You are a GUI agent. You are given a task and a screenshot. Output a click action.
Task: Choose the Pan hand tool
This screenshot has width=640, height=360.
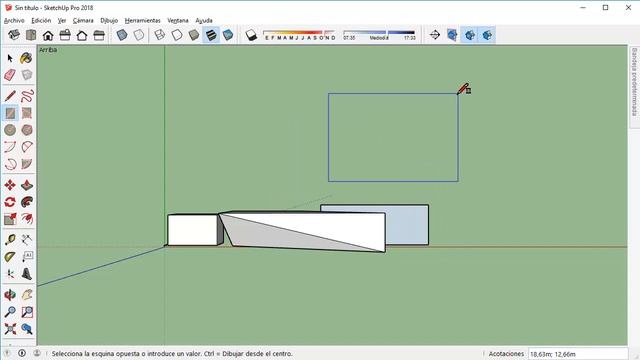(x=27, y=295)
